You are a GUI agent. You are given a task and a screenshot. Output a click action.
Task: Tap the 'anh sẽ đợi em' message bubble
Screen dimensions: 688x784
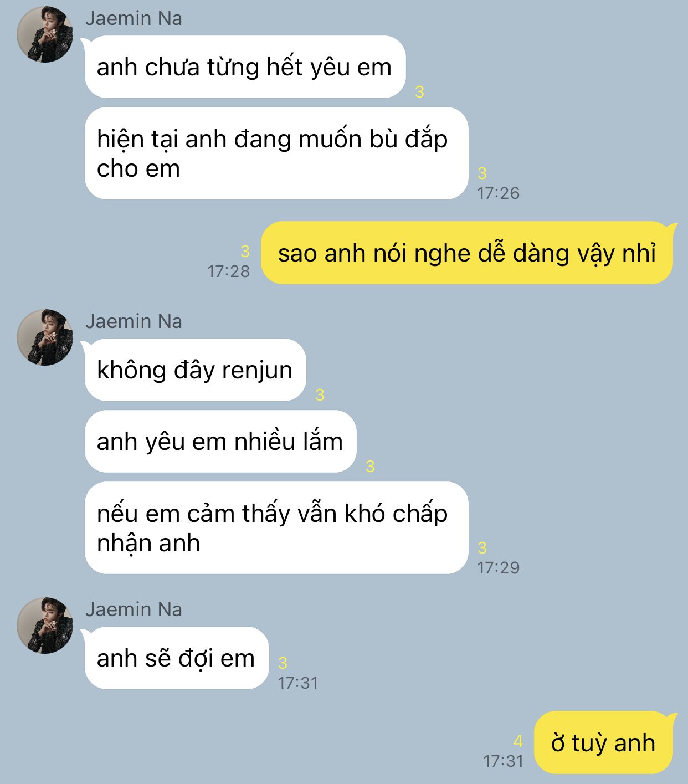click(177, 658)
